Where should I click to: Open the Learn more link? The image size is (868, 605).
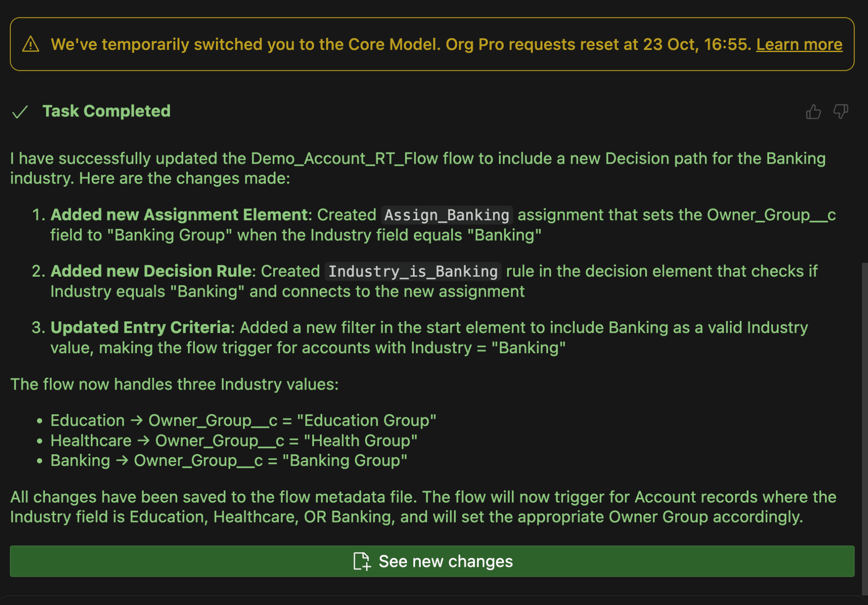(x=799, y=44)
